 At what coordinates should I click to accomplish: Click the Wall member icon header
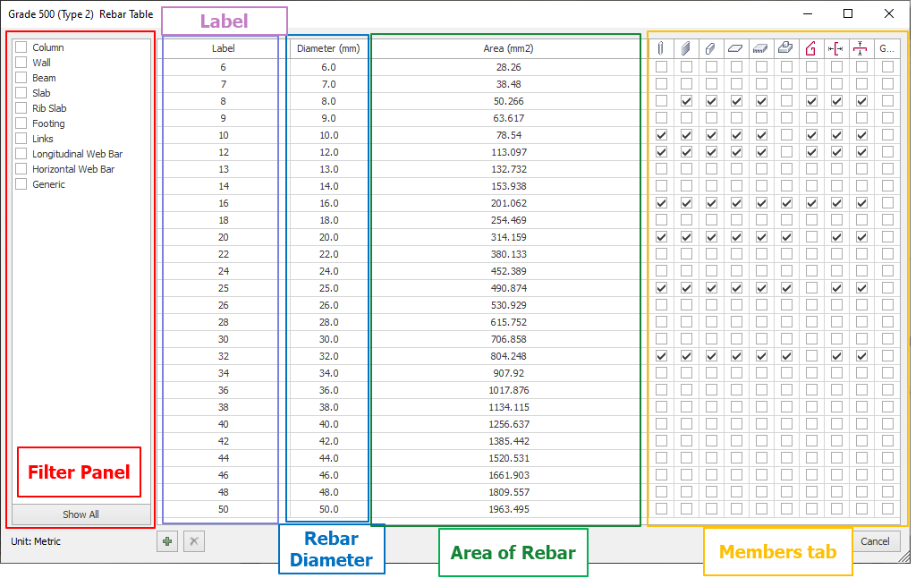pos(686,48)
